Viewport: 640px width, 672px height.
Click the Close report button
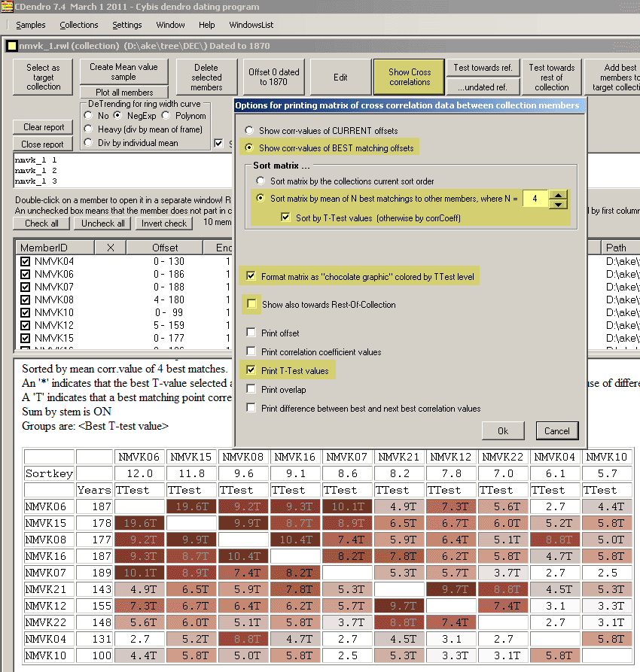coord(42,144)
